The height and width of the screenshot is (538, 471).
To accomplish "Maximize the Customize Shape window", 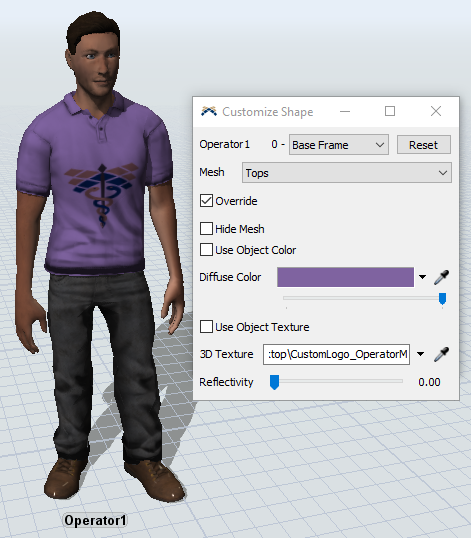I will pyautogui.click(x=390, y=111).
